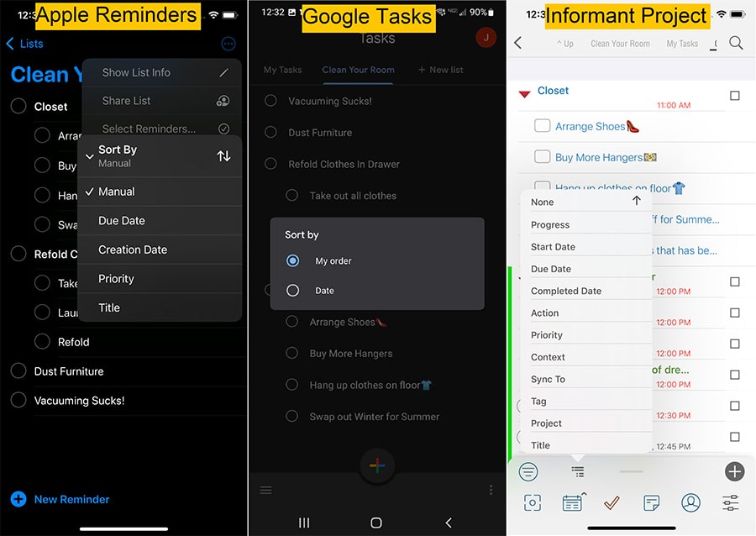Tick the Closet project checkbox in Informant

pos(735,96)
